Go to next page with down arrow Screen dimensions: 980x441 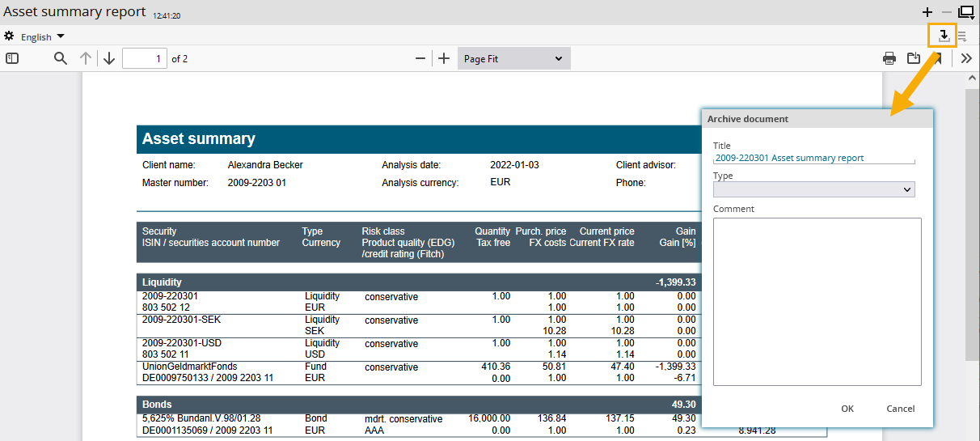click(109, 58)
